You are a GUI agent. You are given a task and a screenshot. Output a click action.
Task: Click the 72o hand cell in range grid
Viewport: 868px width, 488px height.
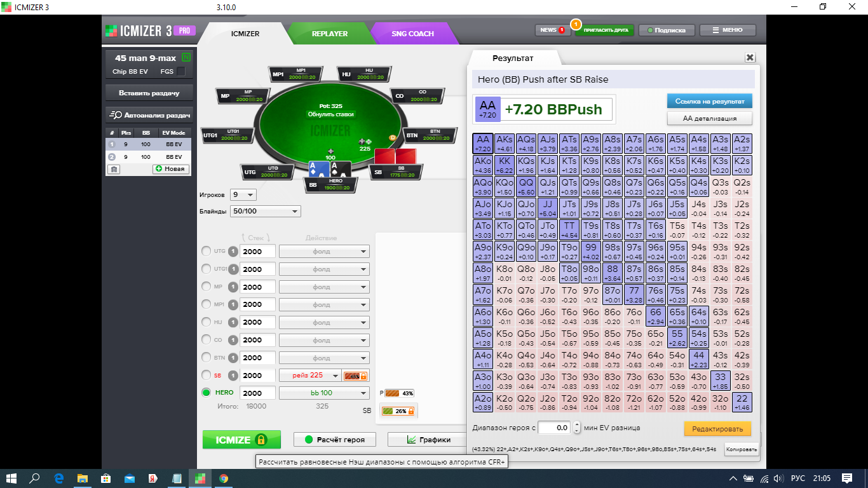635,403
